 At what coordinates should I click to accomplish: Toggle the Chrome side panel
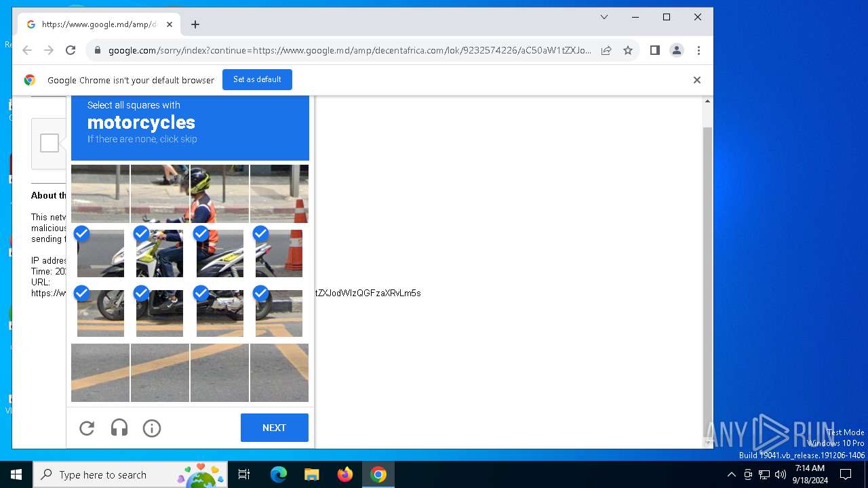[655, 50]
